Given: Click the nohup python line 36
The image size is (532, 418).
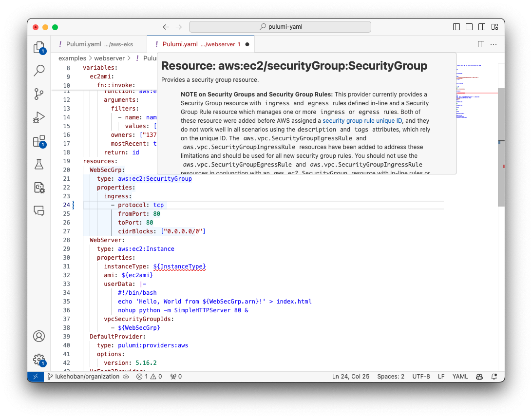Looking at the screenshot, I should click(x=183, y=310).
